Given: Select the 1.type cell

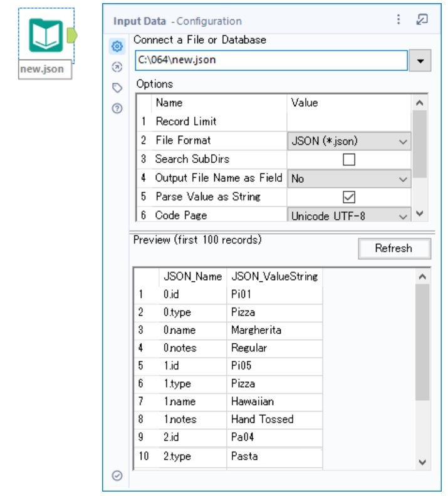Looking at the screenshot, I should [193, 384].
